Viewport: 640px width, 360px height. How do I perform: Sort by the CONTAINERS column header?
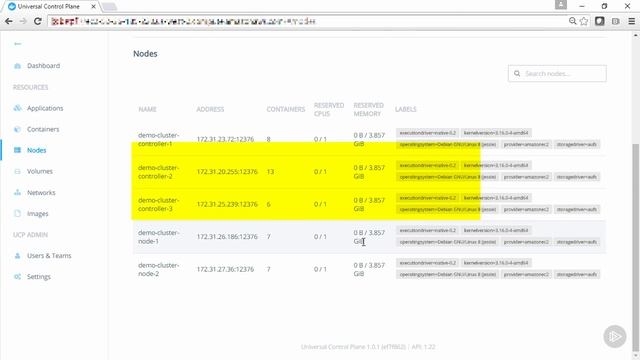286,109
